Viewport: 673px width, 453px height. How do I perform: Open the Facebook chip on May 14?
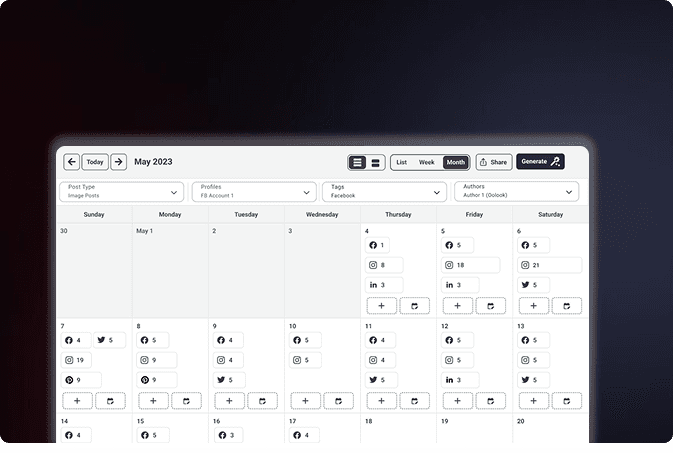[x=76, y=435]
